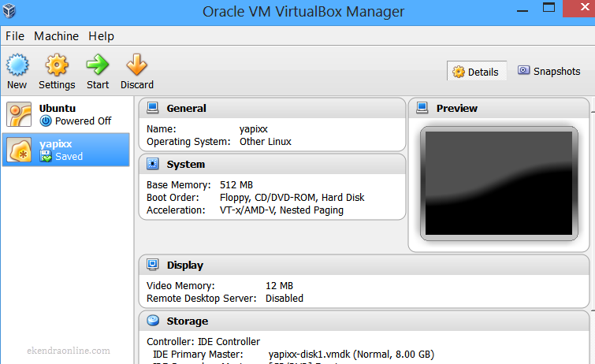Minimize the VirtualBox Manager window
The height and width of the screenshot is (364, 595).
point(522,9)
